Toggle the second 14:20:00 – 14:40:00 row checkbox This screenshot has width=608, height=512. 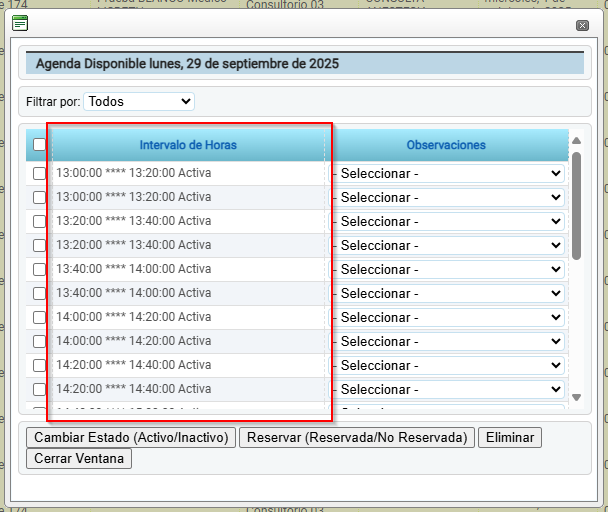click(39, 389)
